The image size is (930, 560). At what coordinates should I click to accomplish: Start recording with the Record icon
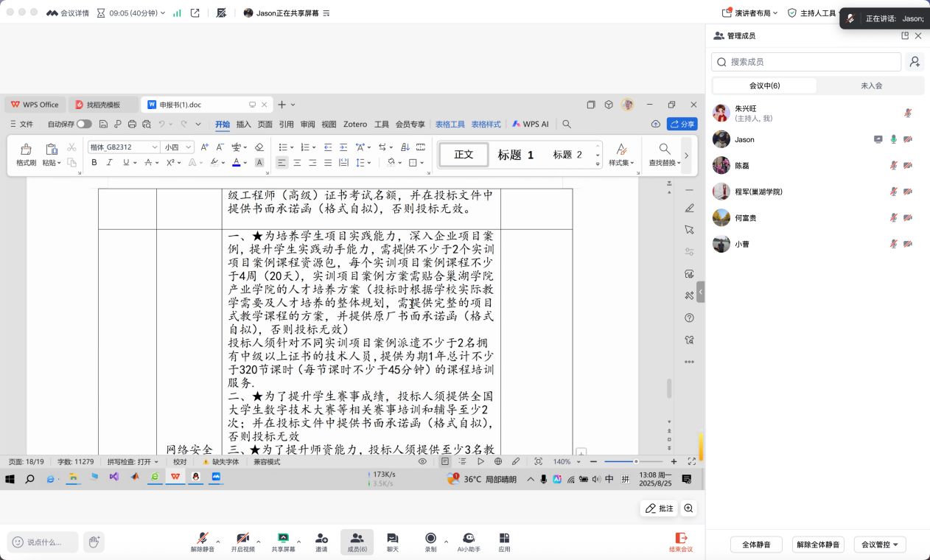430,539
